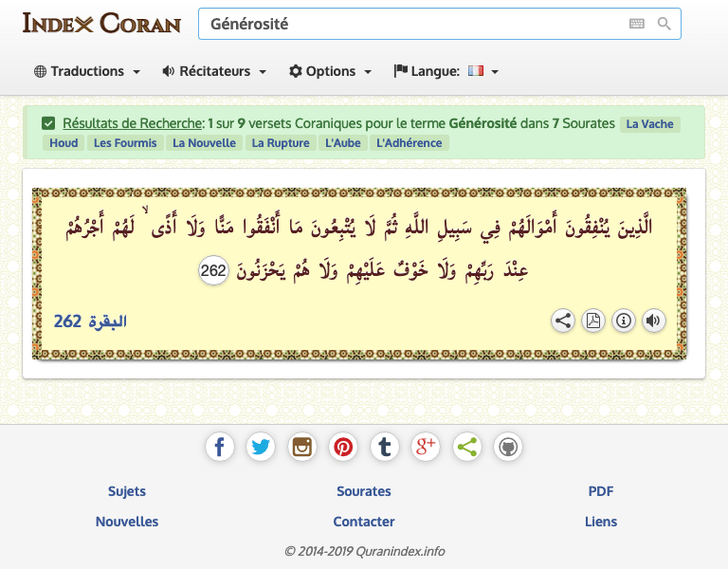Click the search magnifier icon

point(664,24)
